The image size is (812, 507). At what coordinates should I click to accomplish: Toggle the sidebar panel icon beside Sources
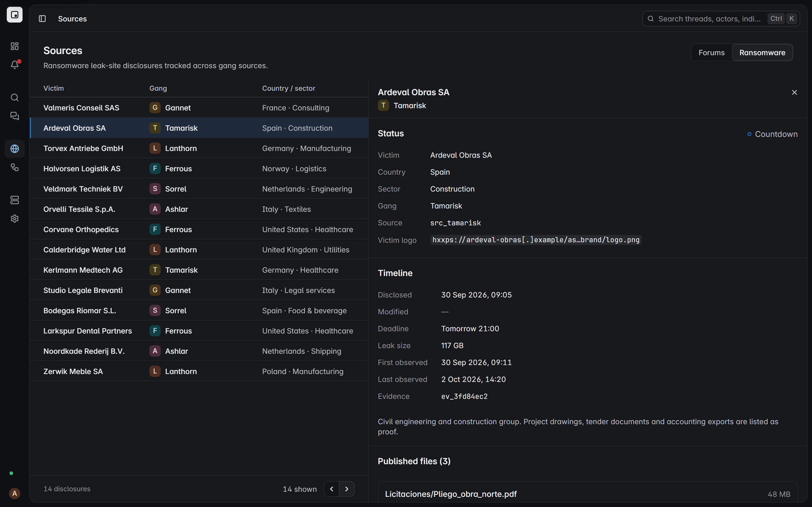(42, 19)
